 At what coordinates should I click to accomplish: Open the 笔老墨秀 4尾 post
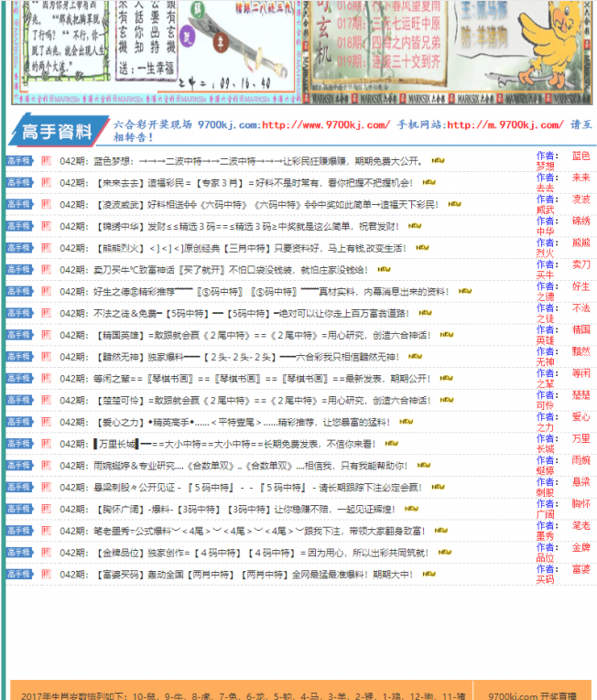pos(243,532)
